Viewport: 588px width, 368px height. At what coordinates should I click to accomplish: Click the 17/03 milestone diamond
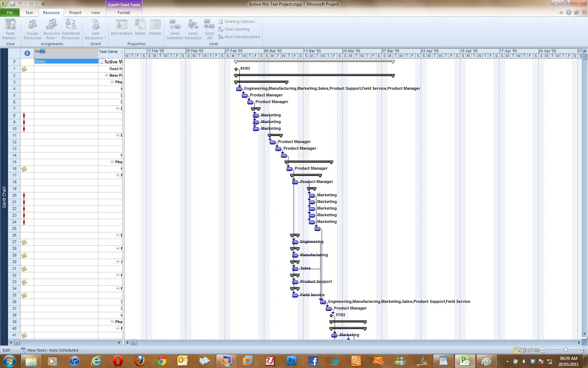pos(331,315)
